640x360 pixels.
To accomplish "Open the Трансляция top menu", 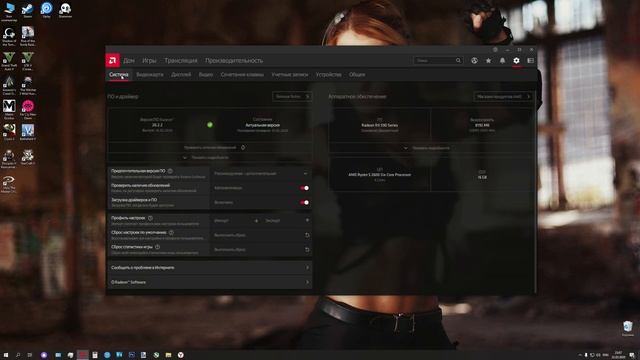I will 181,60.
